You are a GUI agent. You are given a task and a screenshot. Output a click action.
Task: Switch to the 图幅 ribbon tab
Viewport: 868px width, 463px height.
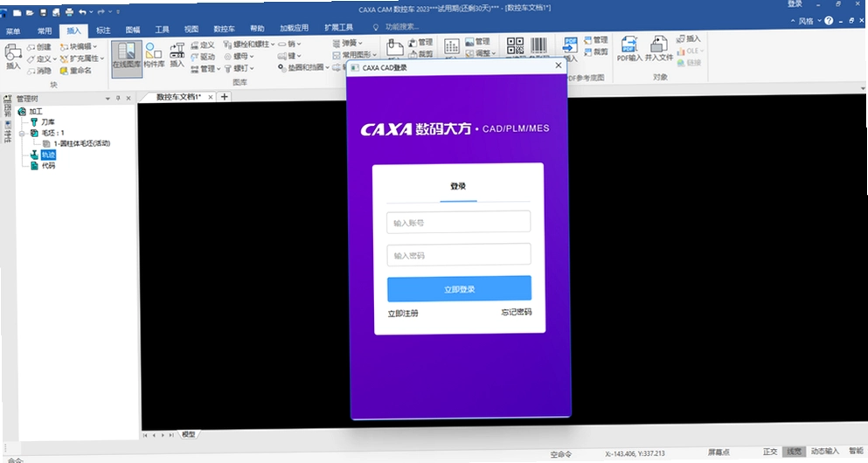tap(133, 30)
